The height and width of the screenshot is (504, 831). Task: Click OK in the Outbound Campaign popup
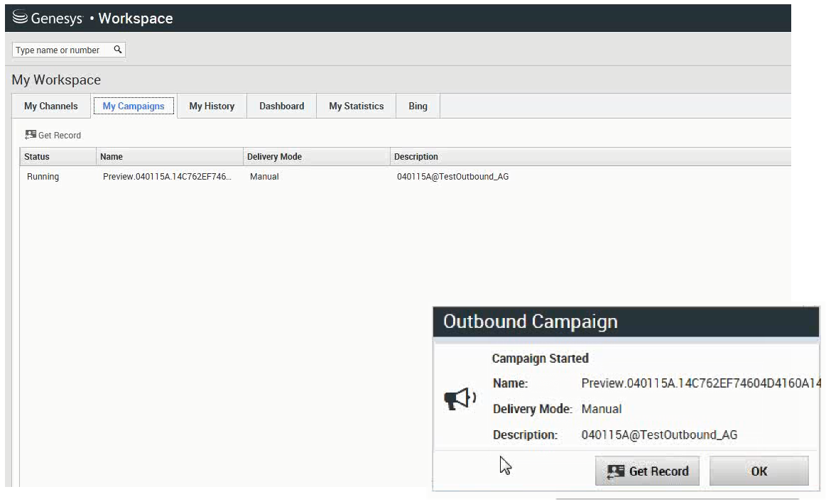(x=759, y=471)
